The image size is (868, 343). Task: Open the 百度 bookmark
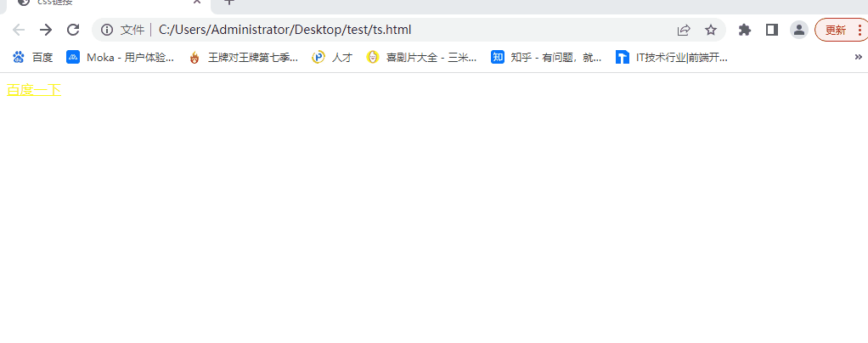pos(32,57)
